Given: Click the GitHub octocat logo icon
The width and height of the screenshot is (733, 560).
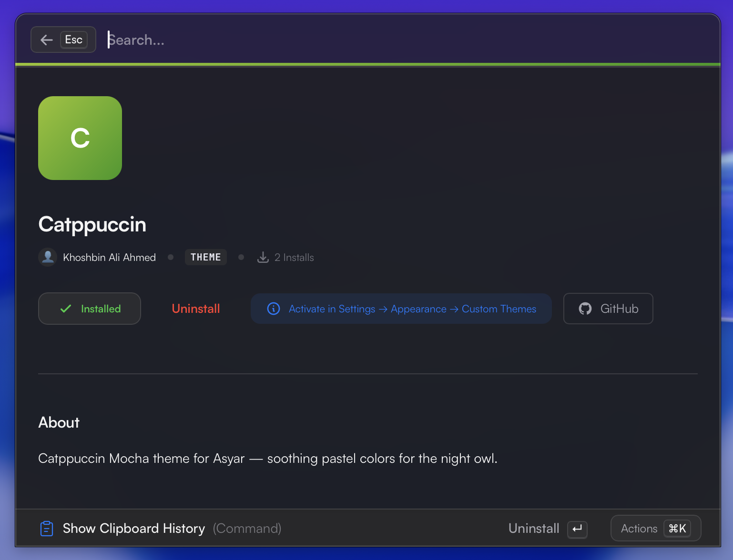Looking at the screenshot, I should 585,309.
